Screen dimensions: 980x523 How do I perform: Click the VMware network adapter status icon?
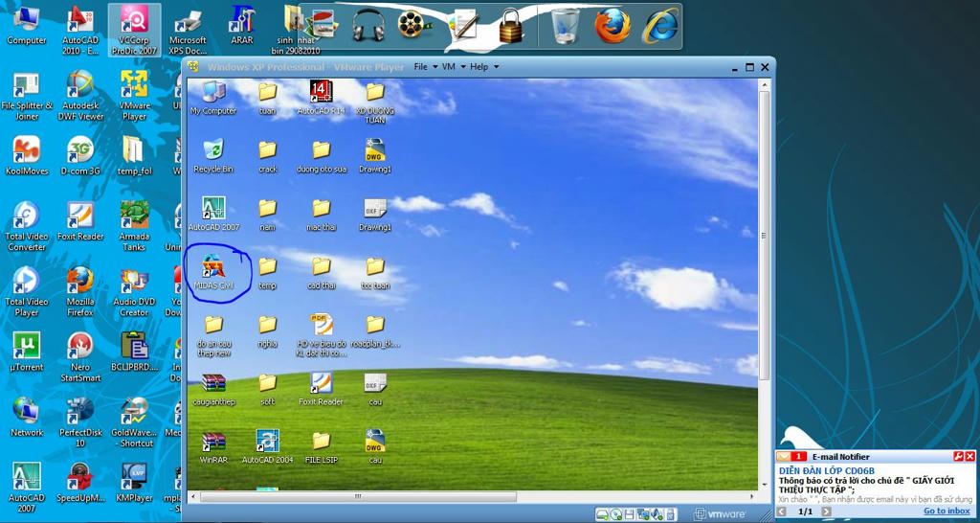(643, 514)
